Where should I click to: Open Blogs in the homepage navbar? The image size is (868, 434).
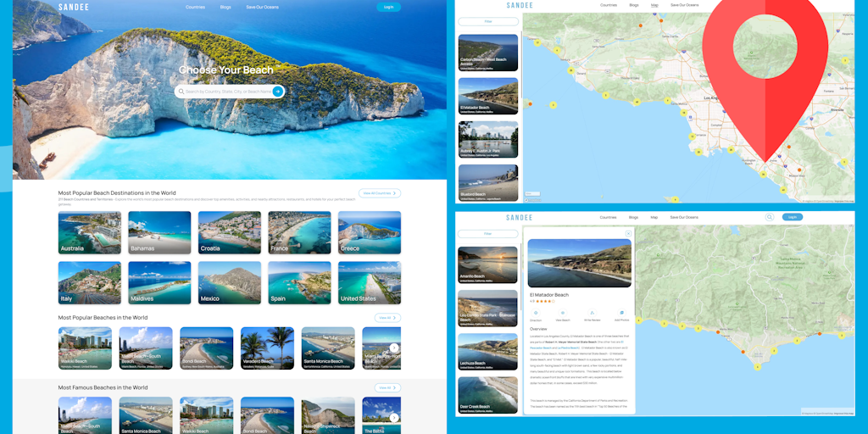(x=225, y=7)
